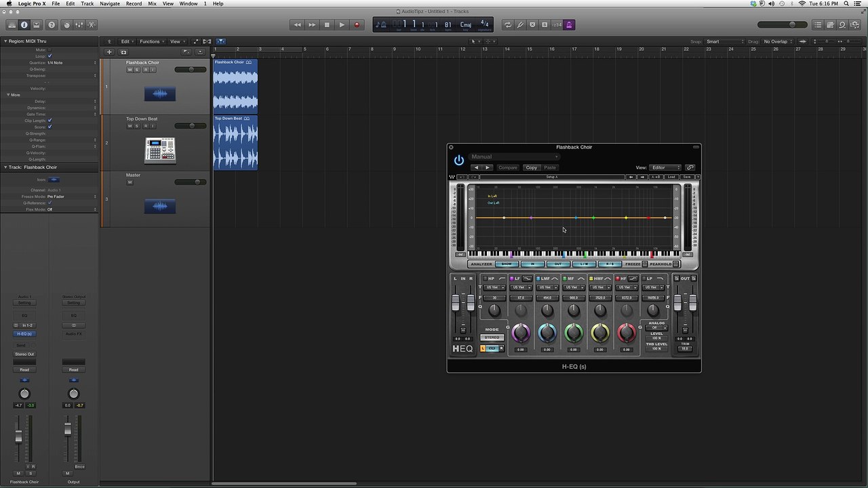Click the Stop transport button
The width and height of the screenshot is (868, 488).
click(x=327, y=25)
